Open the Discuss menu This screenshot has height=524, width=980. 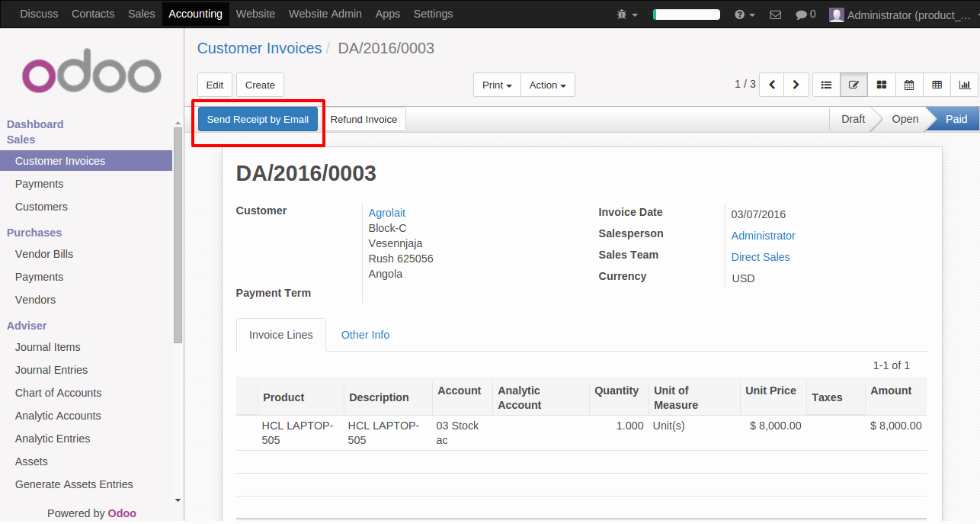(x=38, y=14)
